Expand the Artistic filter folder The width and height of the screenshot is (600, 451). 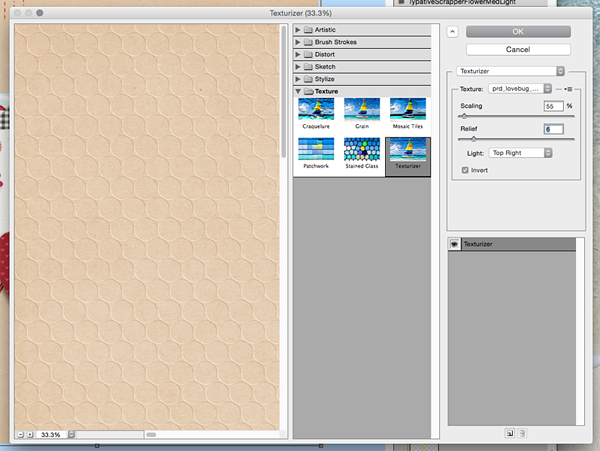click(x=298, y=29)
